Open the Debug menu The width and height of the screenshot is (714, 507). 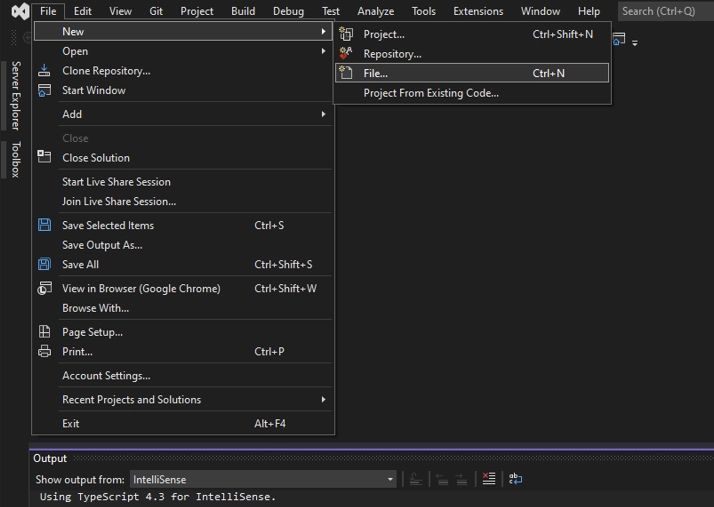click(x=288, y=11)
